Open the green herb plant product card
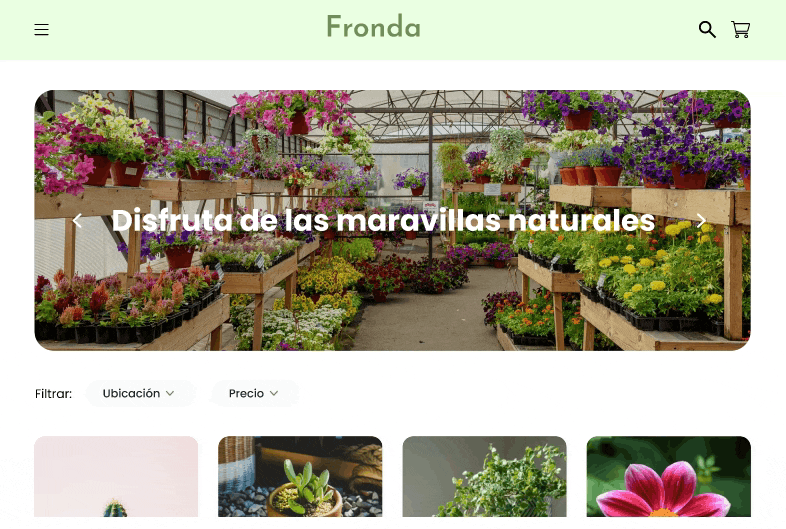Screen dimensions: 786x529 point(484,476)
